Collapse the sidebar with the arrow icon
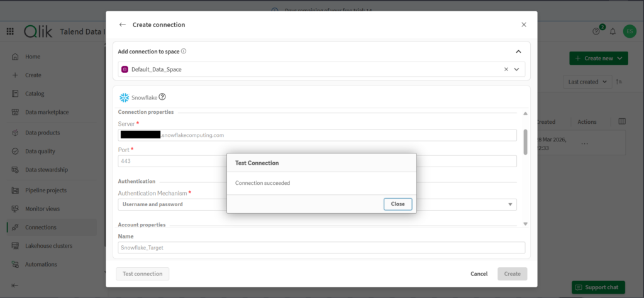Viewport: 644px width, 298px height. pyautogui.click(x=15, y=285)
